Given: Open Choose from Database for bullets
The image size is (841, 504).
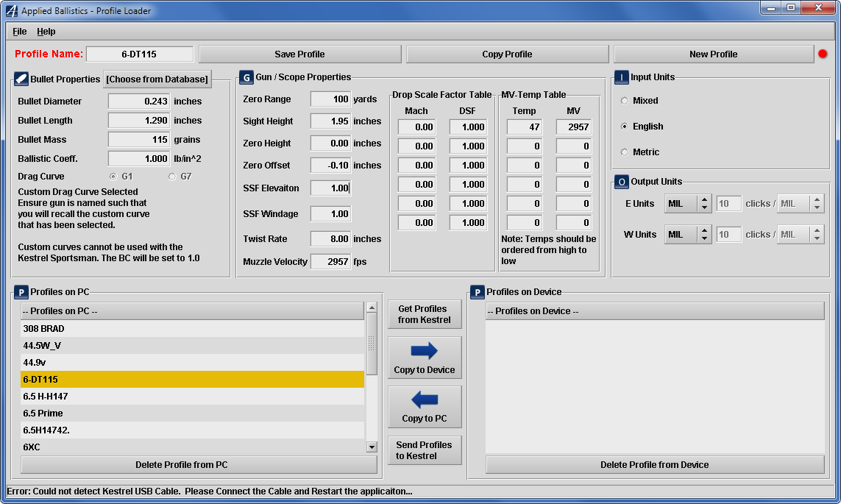Looking at the screenshot, I should click(157, 79).
